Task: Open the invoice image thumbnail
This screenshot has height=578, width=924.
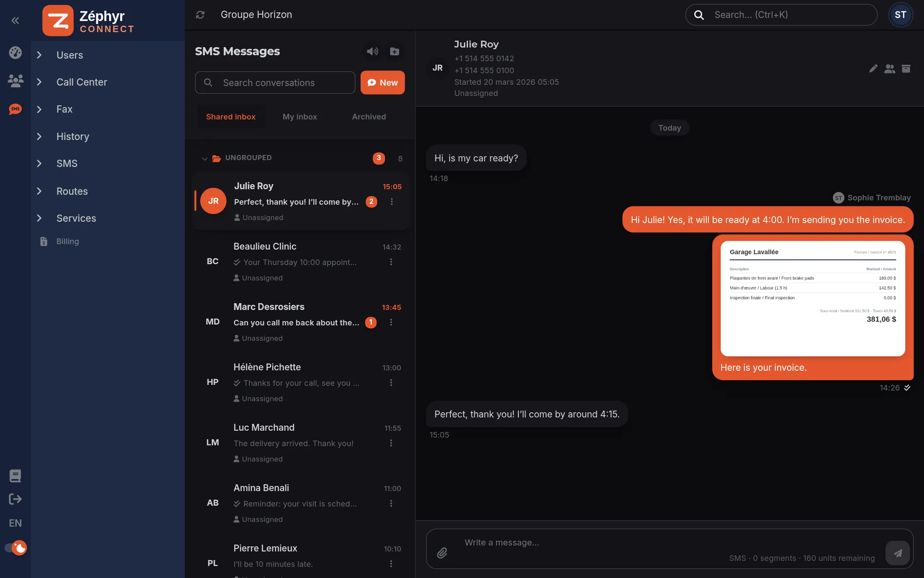Action: coord(812,298)
